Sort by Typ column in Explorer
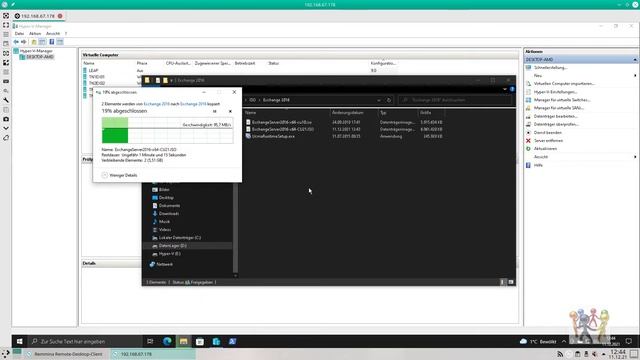640x360 pixels. (x=383, y=112)
